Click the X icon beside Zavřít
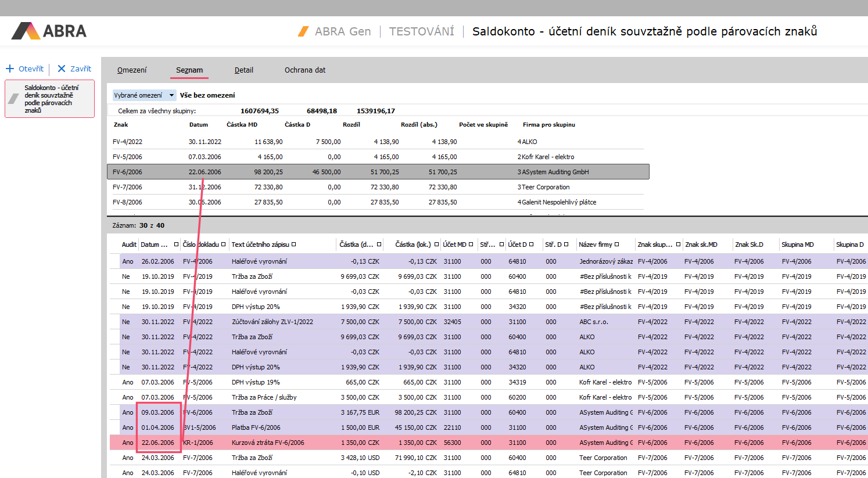The image size is (868, 478). click(x=62, y=69)
